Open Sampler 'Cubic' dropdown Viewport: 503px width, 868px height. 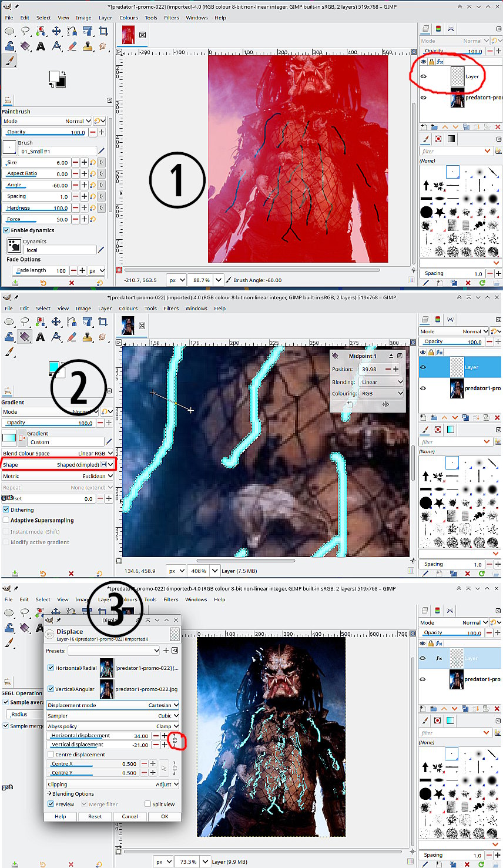click(113, 716)
